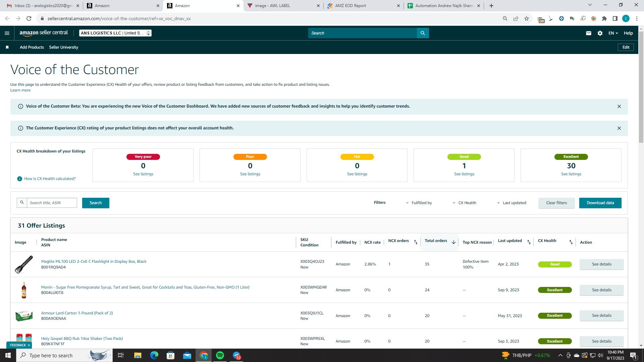The image size is (644, 362).
Task: Open Seller University in the navigation bar
Action: [x=64, y=47]
